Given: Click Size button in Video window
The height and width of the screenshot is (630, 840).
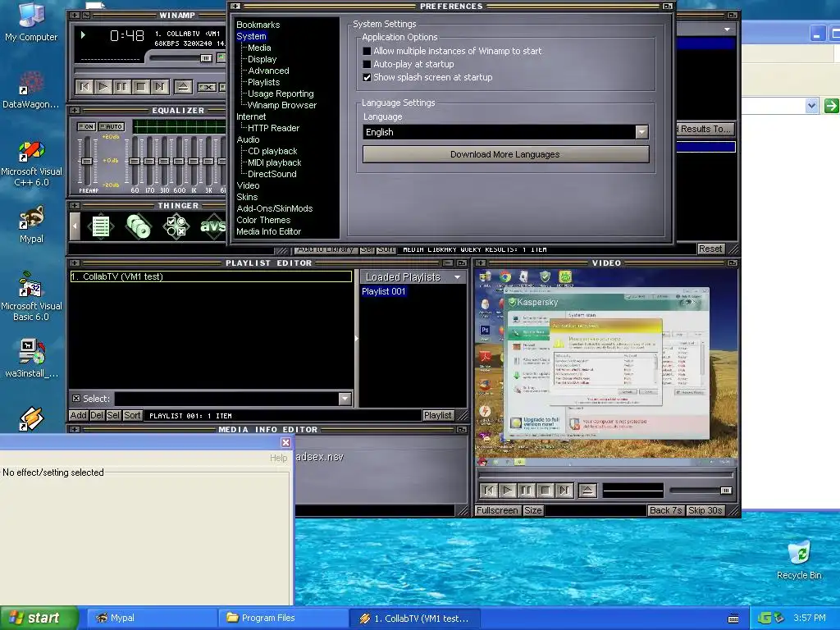Looking at the screenshot, I should pos(532,510).
